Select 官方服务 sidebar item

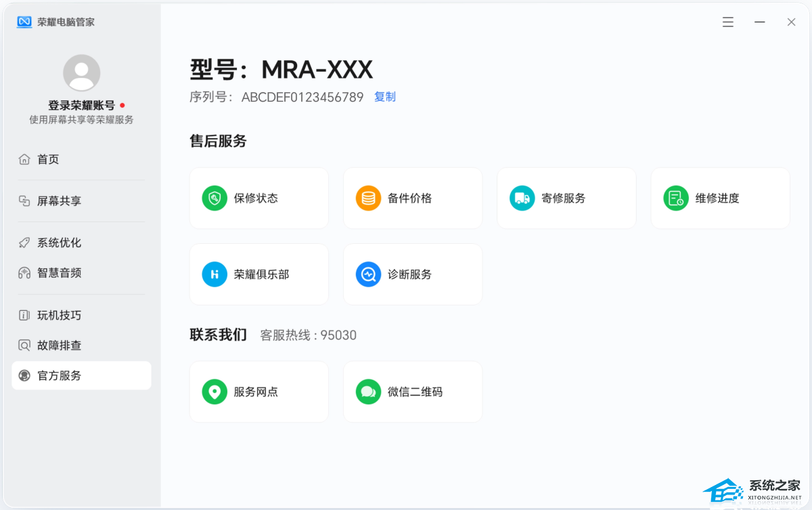59,375
